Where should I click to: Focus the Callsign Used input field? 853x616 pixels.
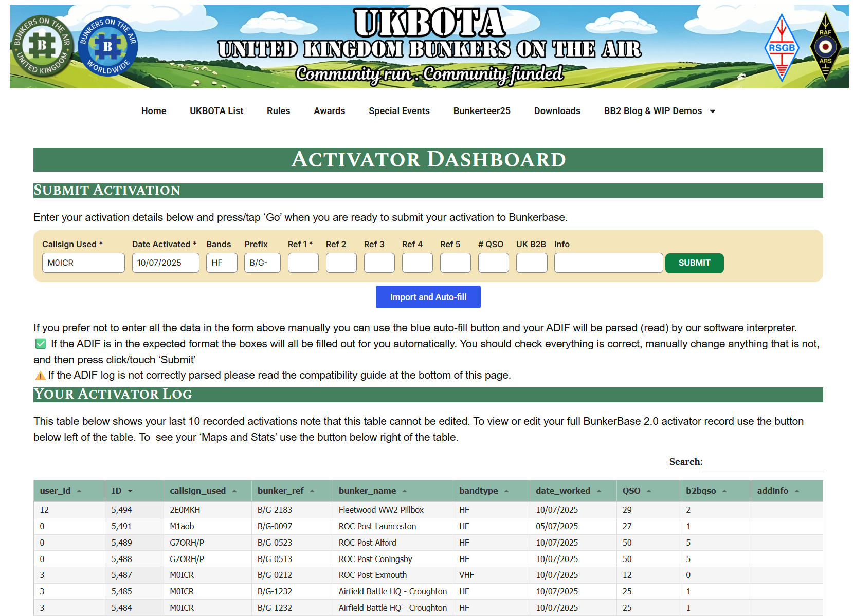tap(83, 263)
